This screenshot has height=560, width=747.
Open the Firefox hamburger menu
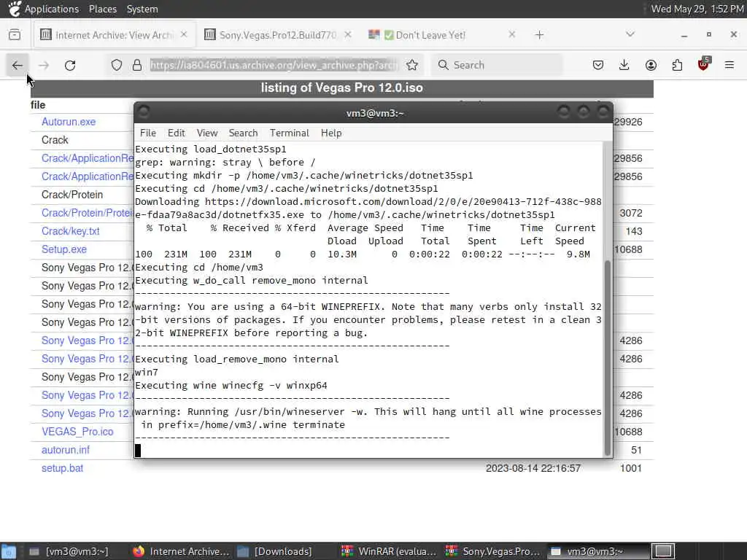(x=729, y=65)
